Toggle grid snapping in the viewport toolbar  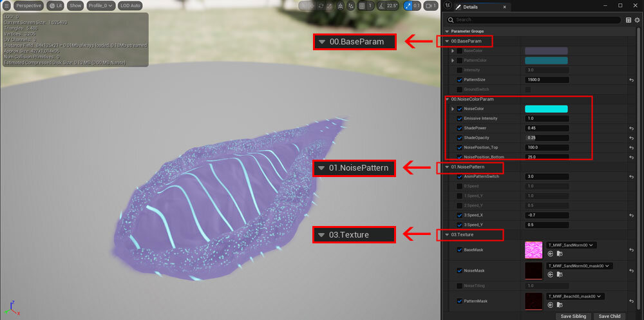tap(362, 5)
